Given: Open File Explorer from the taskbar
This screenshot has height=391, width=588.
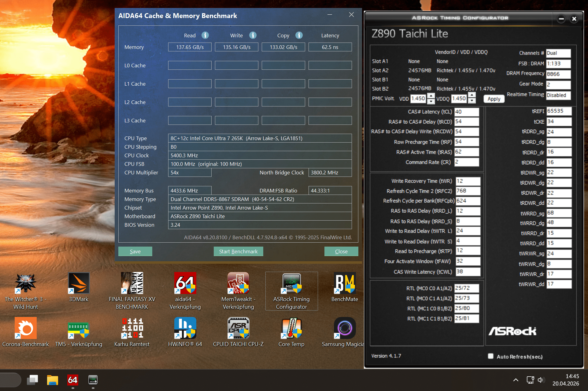Looking at the screenshot, I should (x=53, y=380).
